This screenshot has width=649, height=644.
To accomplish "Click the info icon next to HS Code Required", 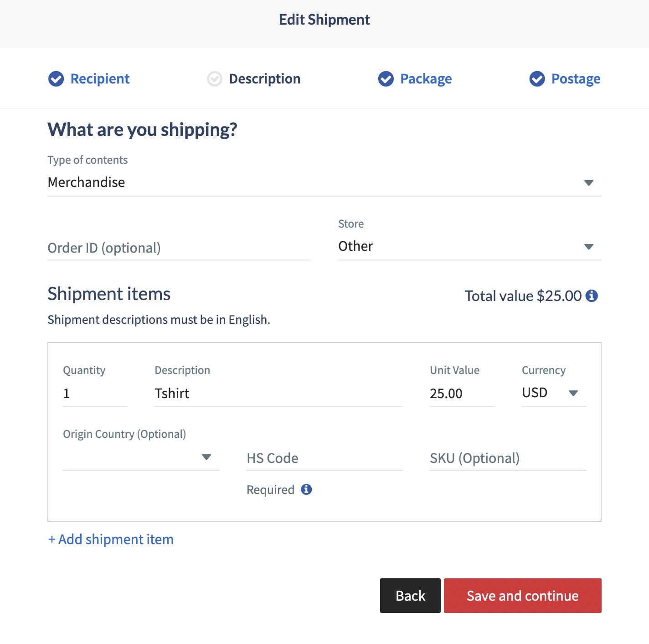I will [307, 489].
